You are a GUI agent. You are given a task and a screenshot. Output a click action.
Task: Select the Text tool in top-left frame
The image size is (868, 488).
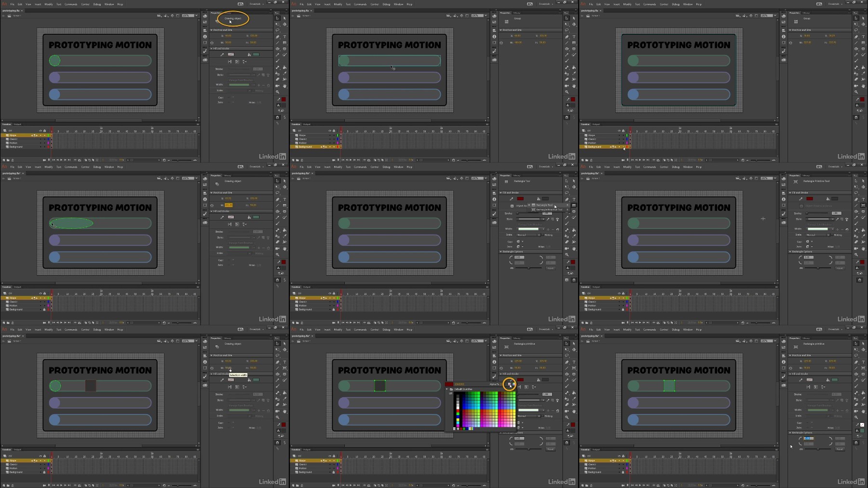pyautogui.click(x=285, y=37)
